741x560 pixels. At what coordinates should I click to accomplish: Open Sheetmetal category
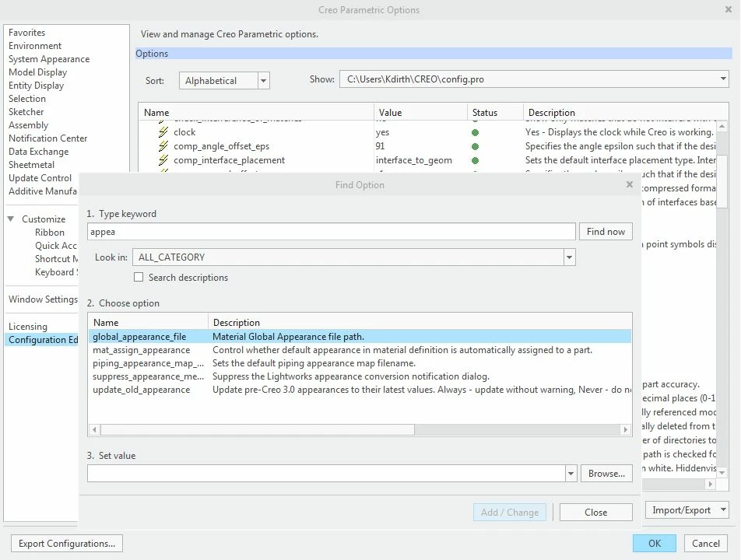pyautogui.click(x=31, y=165)
